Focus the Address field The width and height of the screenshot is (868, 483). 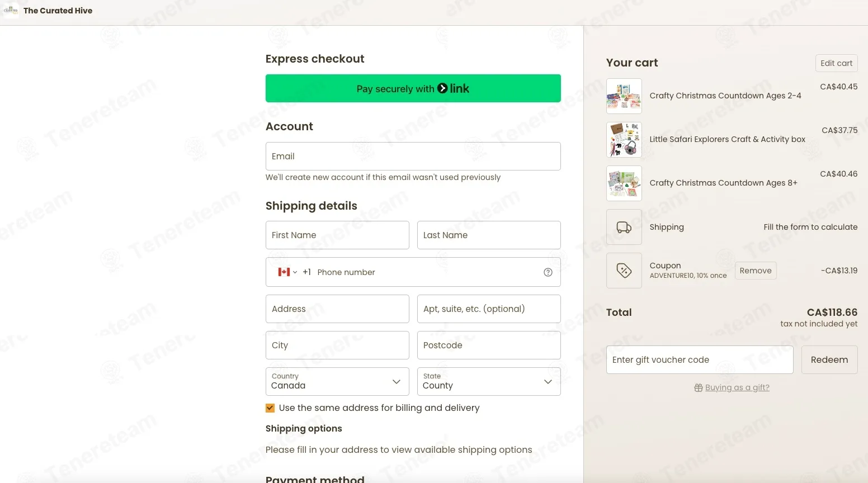(x=337, y=309)
